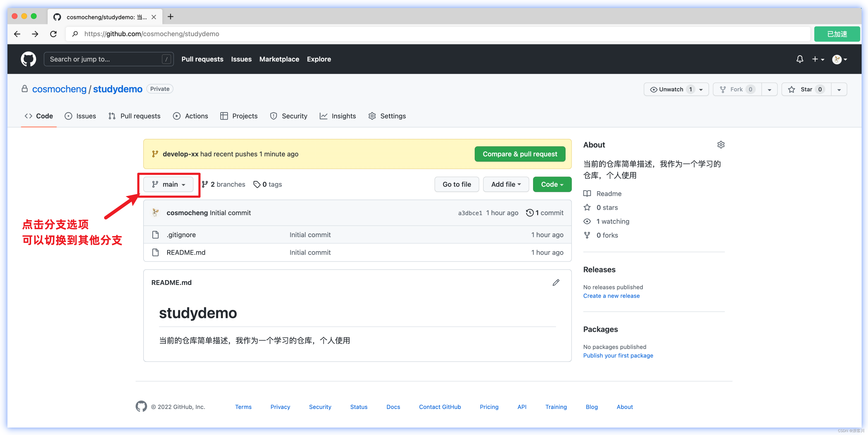View the 2 branches link
The width and height of the screenshot is (868, 435).
[x=224, y=184]
